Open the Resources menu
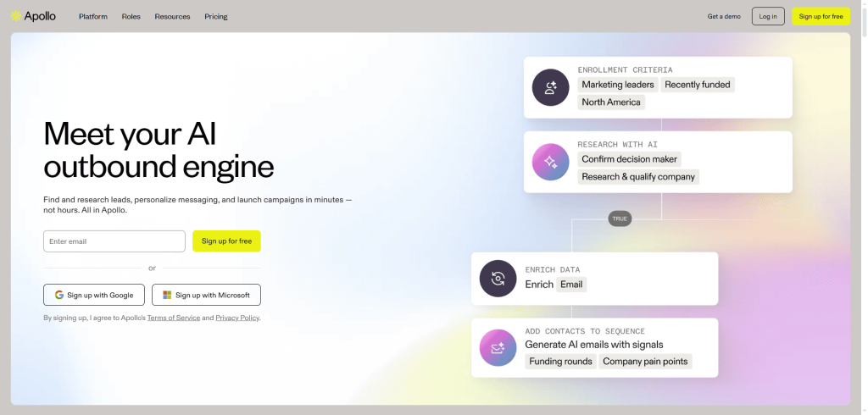The image size is (868, 415). click(x=172, y=17)
